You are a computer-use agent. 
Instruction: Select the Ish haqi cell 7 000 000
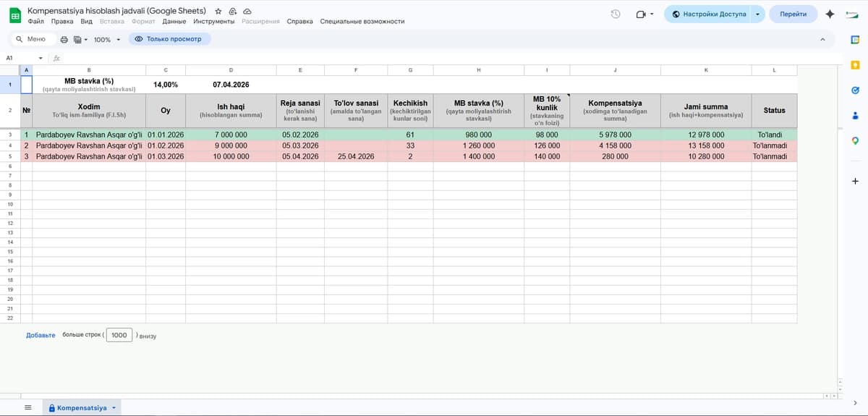click(x=231, y=135)
